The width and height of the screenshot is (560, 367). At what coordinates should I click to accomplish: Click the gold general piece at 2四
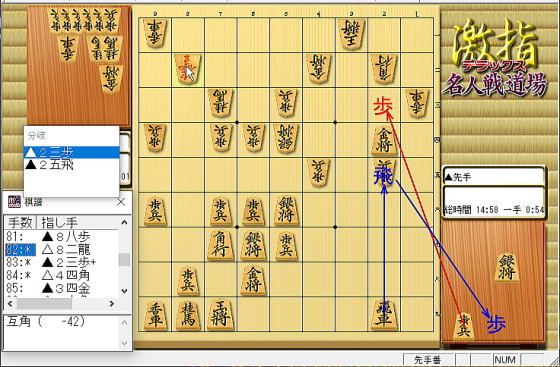[384, 141]
